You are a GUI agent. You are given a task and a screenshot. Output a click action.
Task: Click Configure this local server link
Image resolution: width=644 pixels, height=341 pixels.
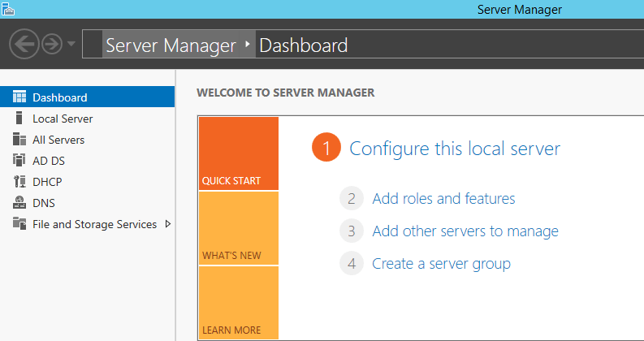pyautogui.click(x=455, y=149)
